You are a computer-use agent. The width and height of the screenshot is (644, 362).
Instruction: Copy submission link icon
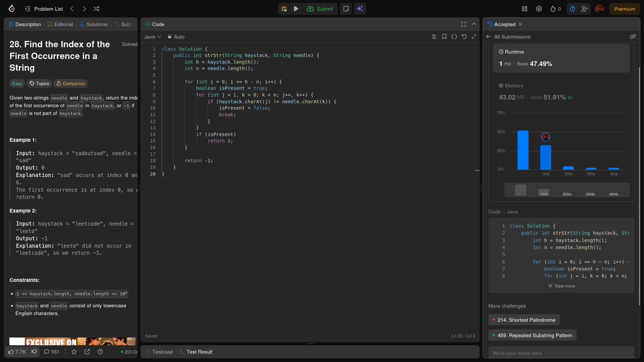(633, 36)
